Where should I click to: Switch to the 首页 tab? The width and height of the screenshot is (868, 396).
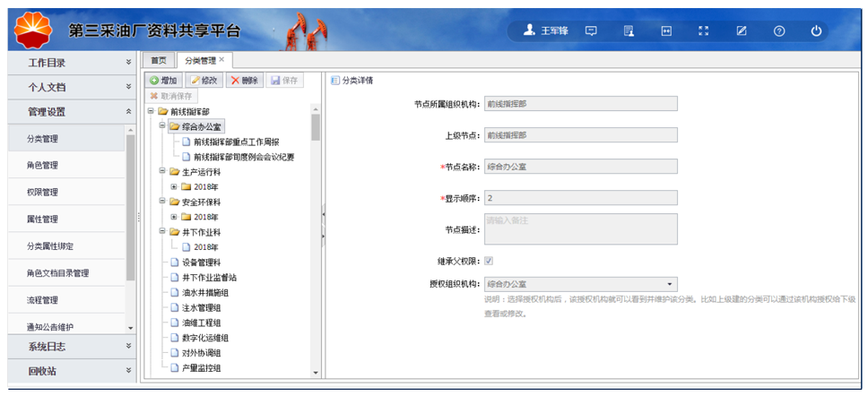point(159,60)
